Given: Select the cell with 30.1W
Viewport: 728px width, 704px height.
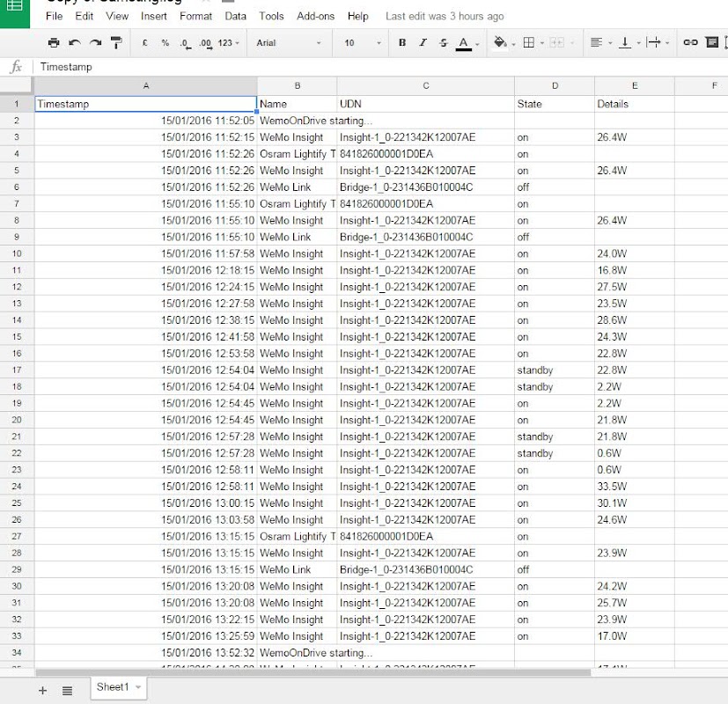Looking at the screenshot, I should (x=635, y=503).
